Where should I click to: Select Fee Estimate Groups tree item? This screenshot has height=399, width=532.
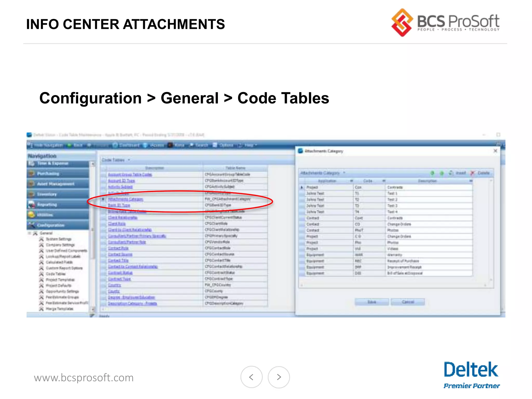click(62, 297)
